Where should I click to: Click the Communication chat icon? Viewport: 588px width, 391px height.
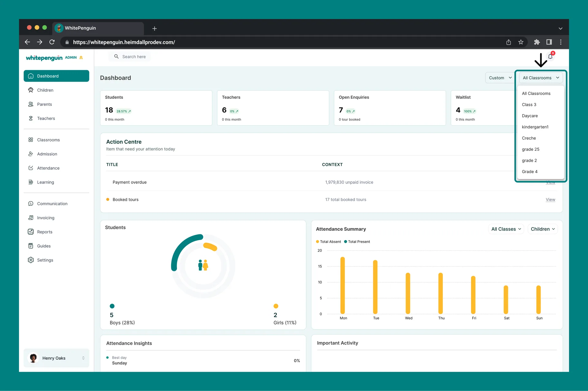31,203
